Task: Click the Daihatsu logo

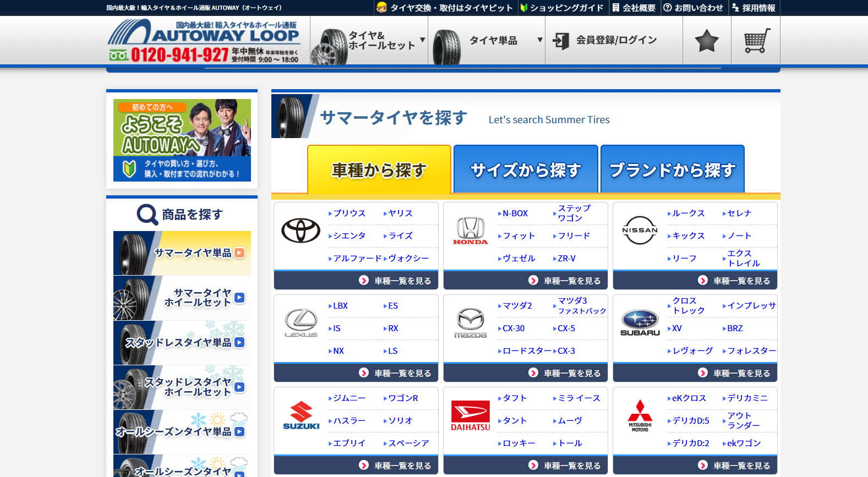Action: coord(471,415)
